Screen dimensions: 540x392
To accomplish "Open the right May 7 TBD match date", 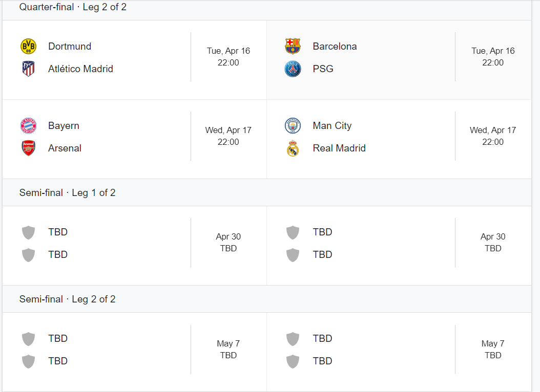I will pos(493,350).
